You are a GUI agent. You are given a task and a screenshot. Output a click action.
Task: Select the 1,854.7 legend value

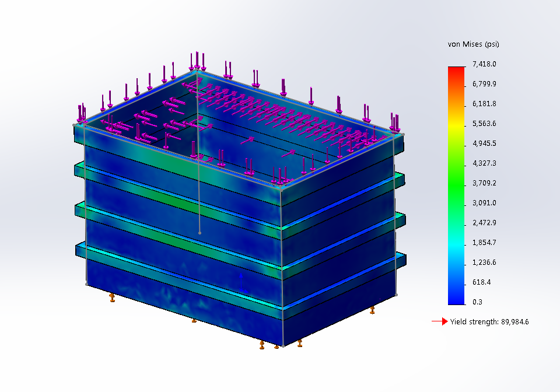(484, 243)
